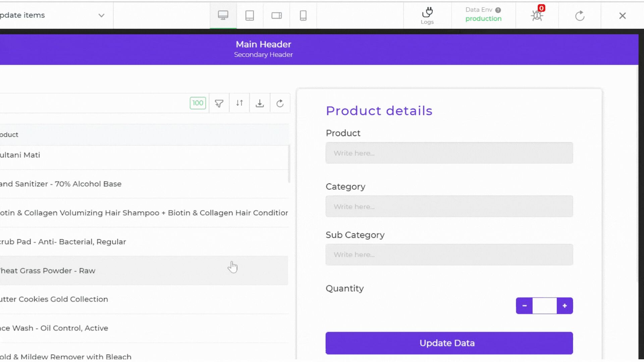
Task: Open the debugger bug icon
Action: [537, 15]
